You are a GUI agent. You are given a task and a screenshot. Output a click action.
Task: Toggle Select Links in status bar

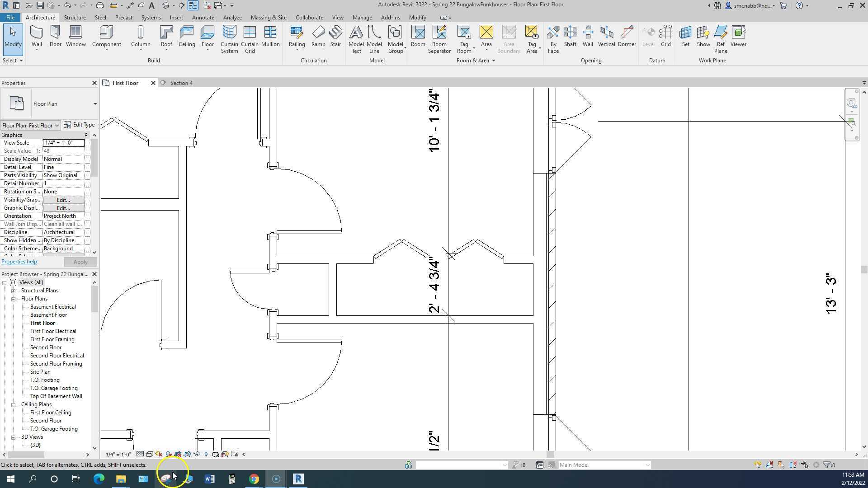click(x=758, y=465)
